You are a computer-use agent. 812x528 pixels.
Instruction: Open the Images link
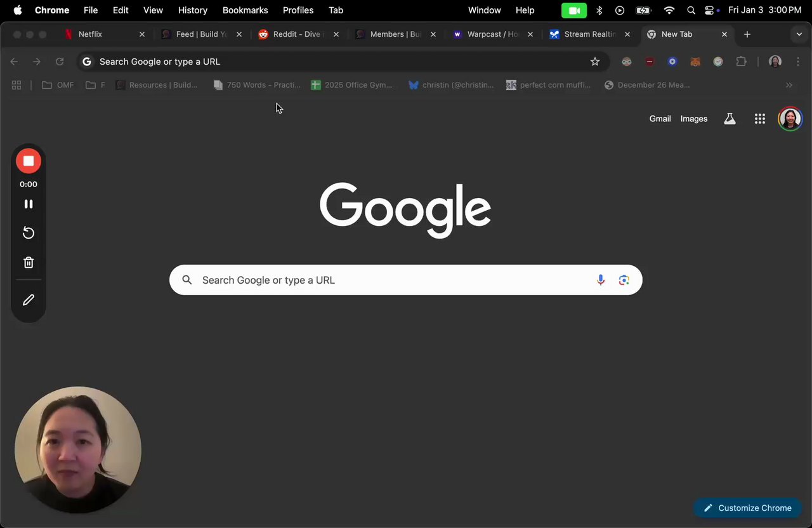coord(693,119)
